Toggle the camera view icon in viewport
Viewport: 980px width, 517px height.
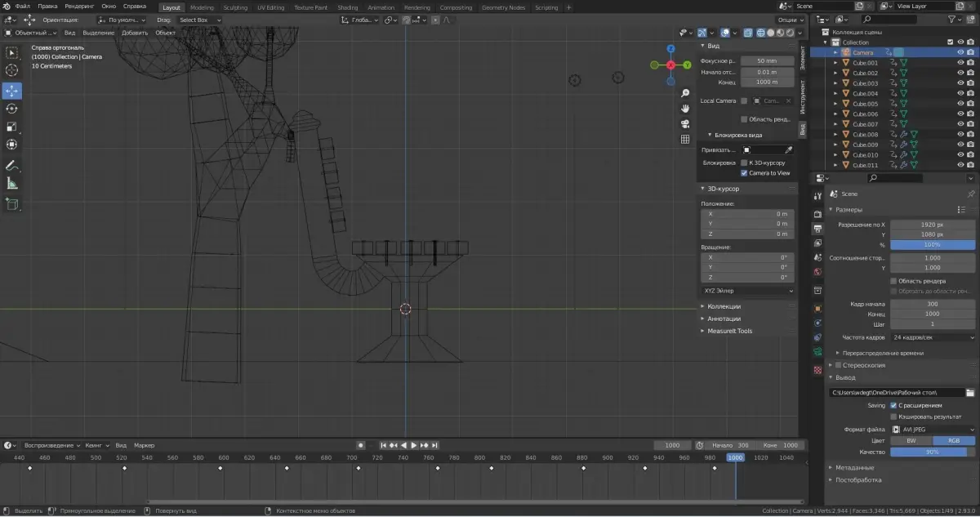tap(685, 123)
